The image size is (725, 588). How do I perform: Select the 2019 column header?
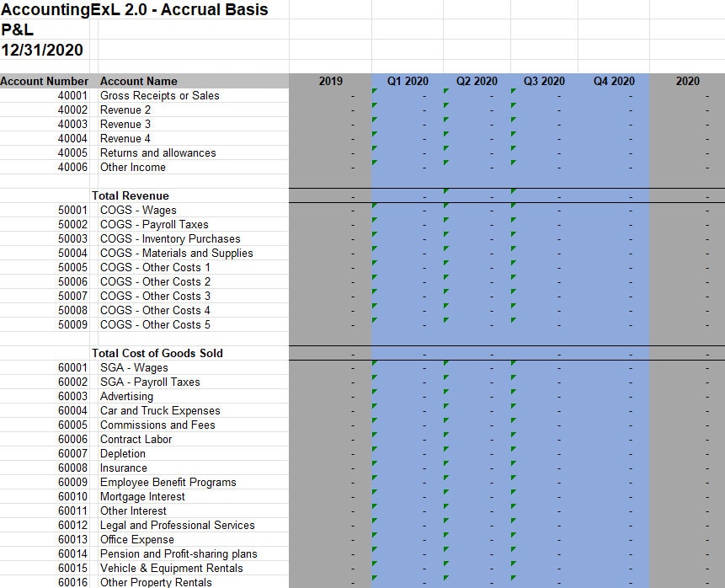[330, 82]
